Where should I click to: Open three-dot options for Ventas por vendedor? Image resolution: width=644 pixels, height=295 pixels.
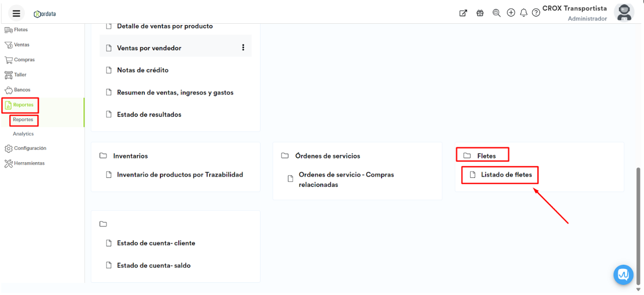pyautogui.click(x=243, y=48)
